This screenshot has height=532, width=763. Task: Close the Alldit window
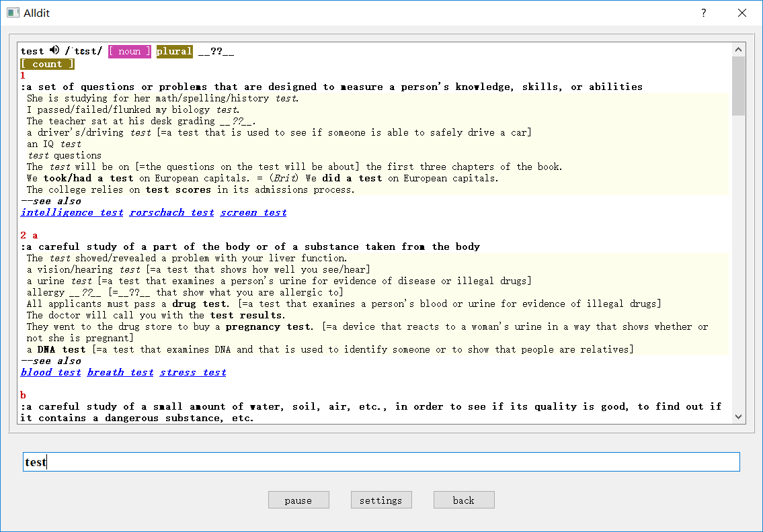(x=742, y=13)
